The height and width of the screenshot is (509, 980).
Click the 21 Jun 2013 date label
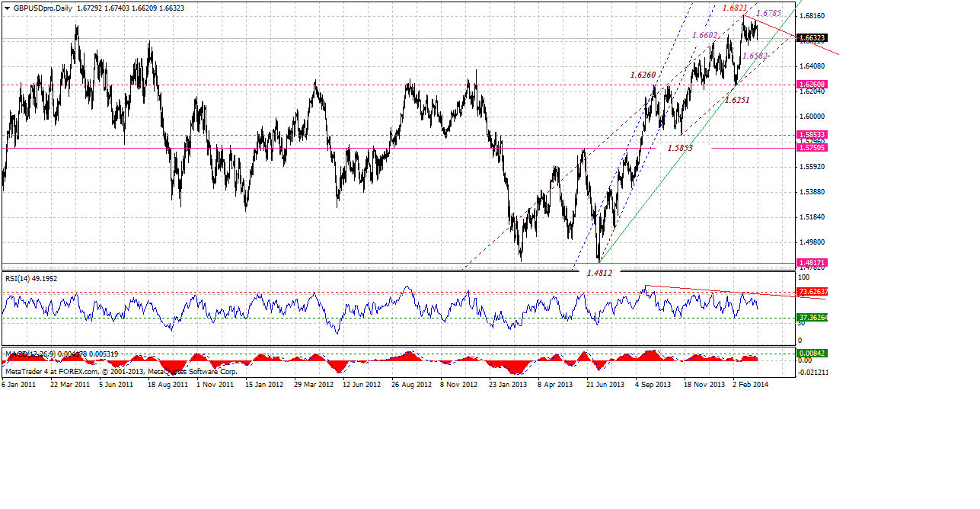point(605,385)
